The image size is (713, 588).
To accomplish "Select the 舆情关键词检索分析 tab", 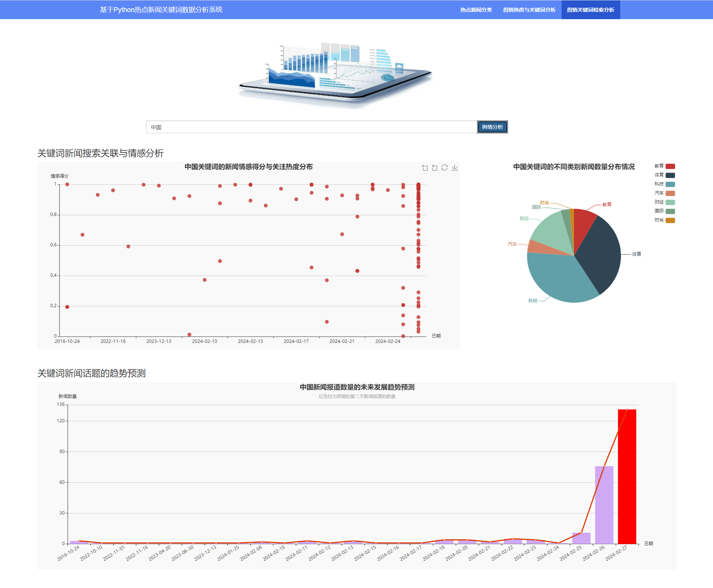I will (590, 10).
